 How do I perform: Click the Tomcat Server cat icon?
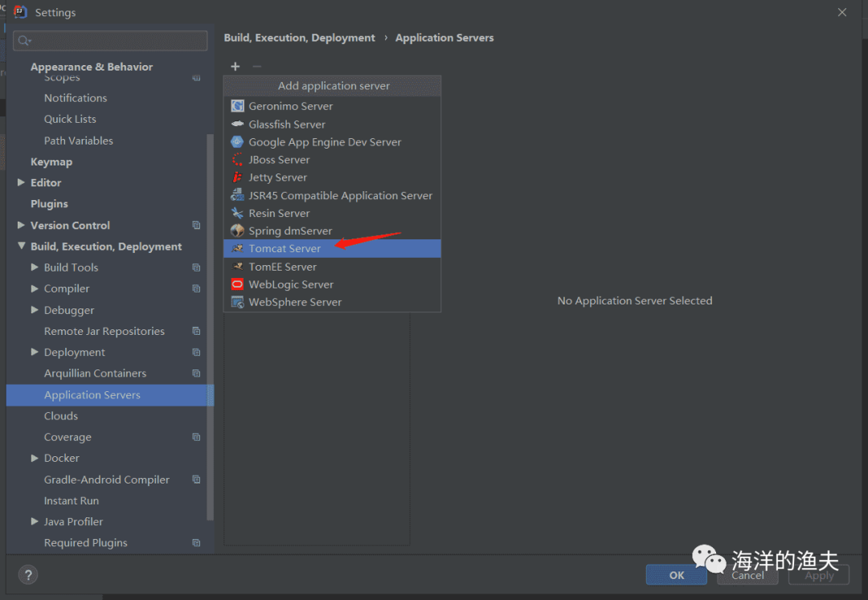coord(237,248)
